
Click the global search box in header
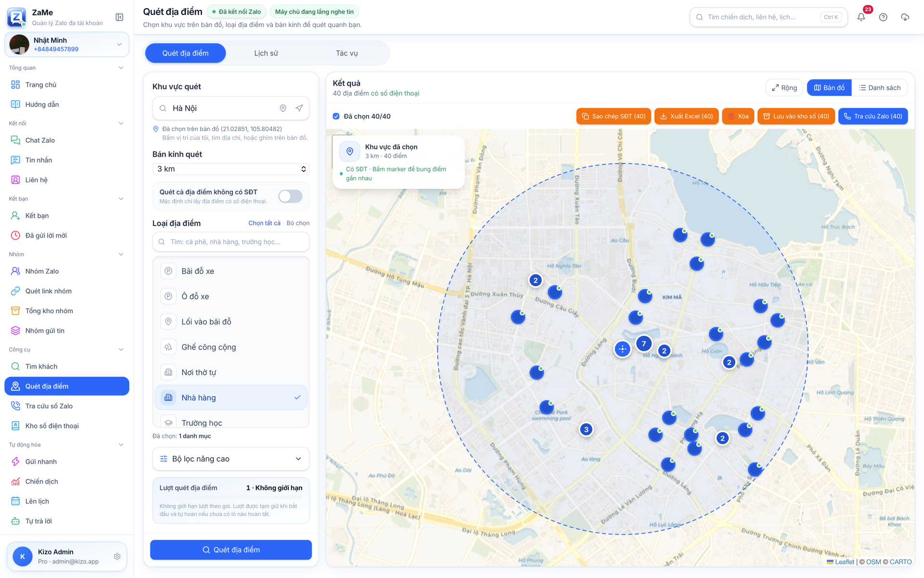tap(769, 17)
